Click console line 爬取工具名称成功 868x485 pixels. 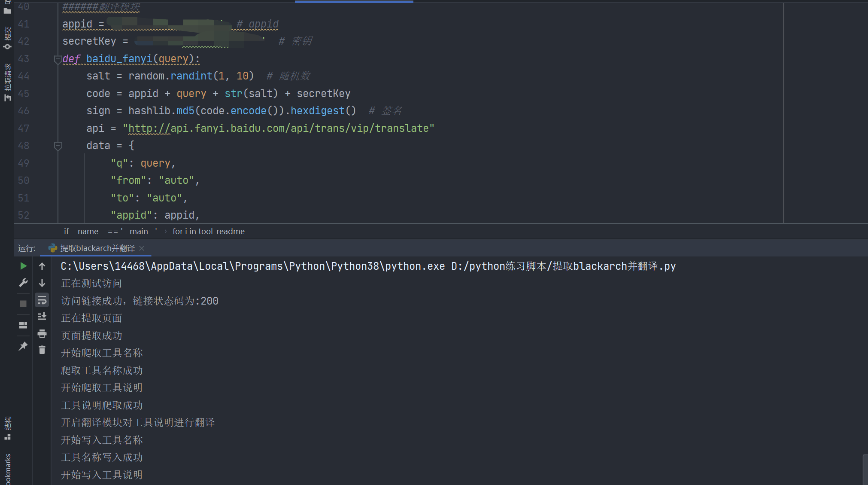pos(102,371)
